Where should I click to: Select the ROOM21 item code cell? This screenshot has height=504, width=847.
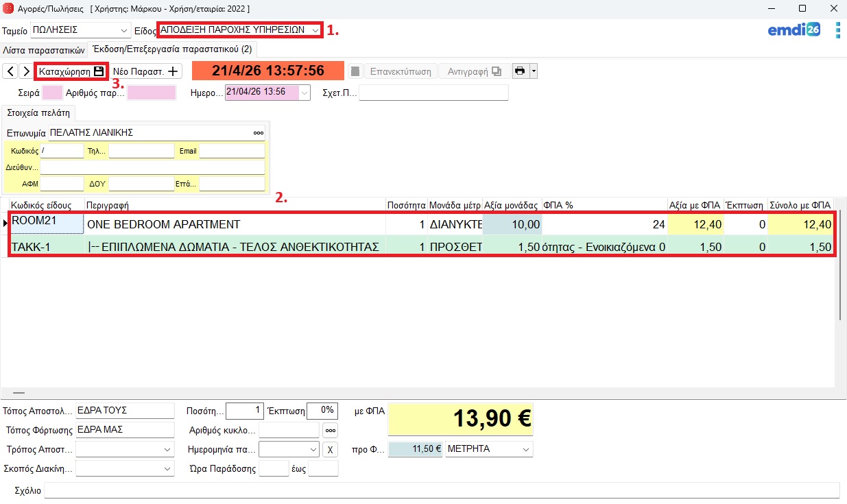[x=47, y=224]
